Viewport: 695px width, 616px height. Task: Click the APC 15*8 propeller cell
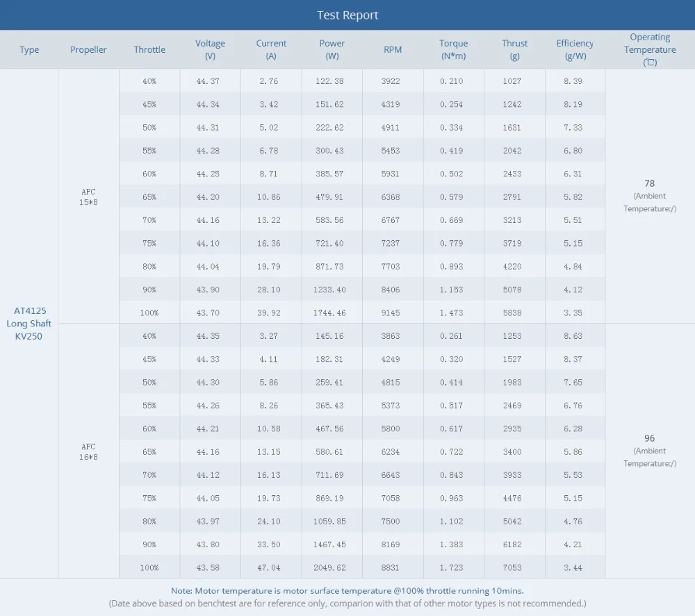[x=88, y=197]
